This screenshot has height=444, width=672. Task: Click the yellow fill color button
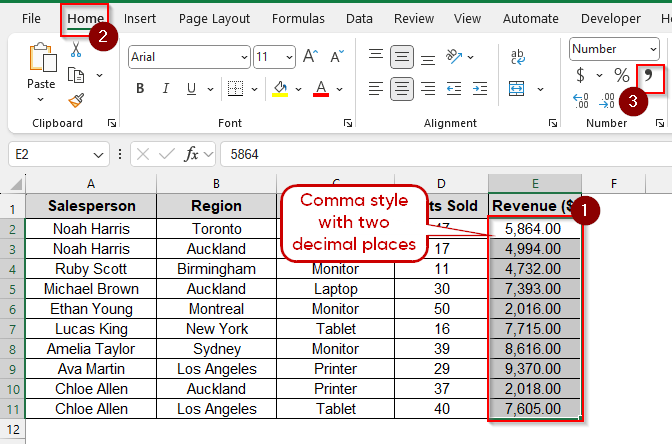pos(281,89)
